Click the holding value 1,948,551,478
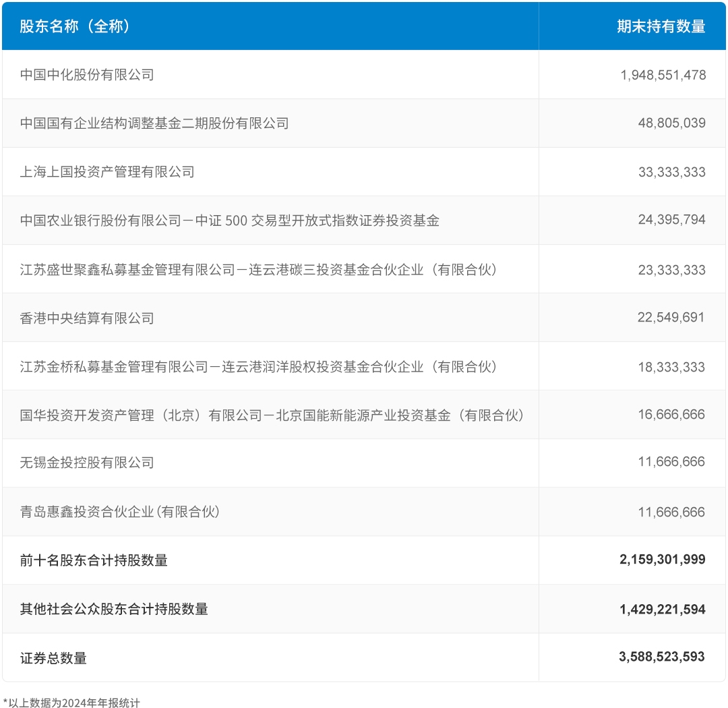The height and width of the screenshot is (708, 728). tap(663, 74)
